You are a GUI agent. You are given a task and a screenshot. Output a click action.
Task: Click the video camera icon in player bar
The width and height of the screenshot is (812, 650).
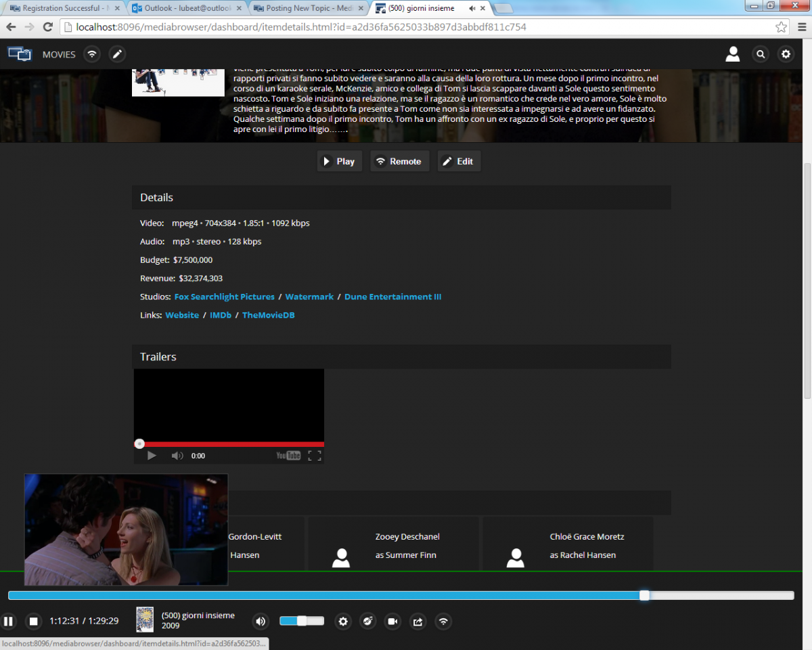tap(392, 621)
